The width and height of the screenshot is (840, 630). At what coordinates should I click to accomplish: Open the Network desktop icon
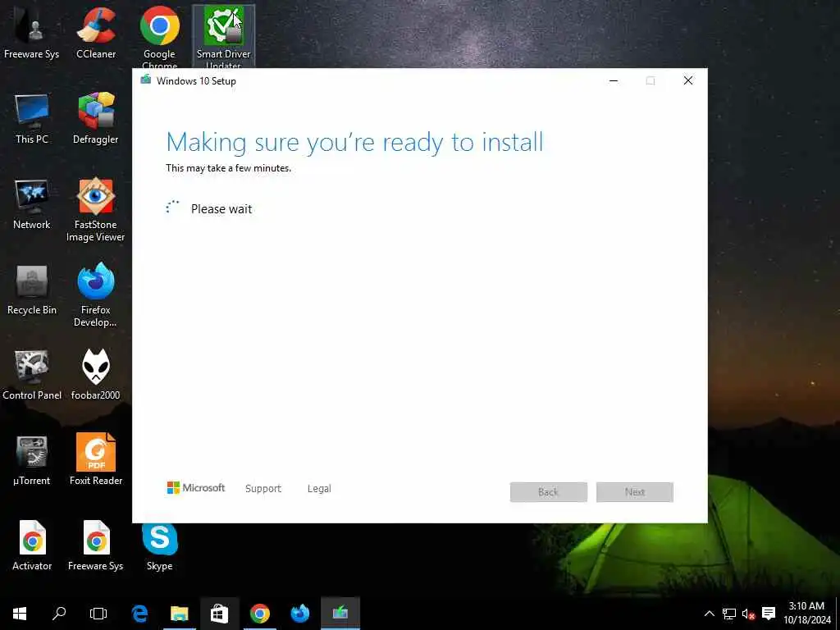click(32, 204)
